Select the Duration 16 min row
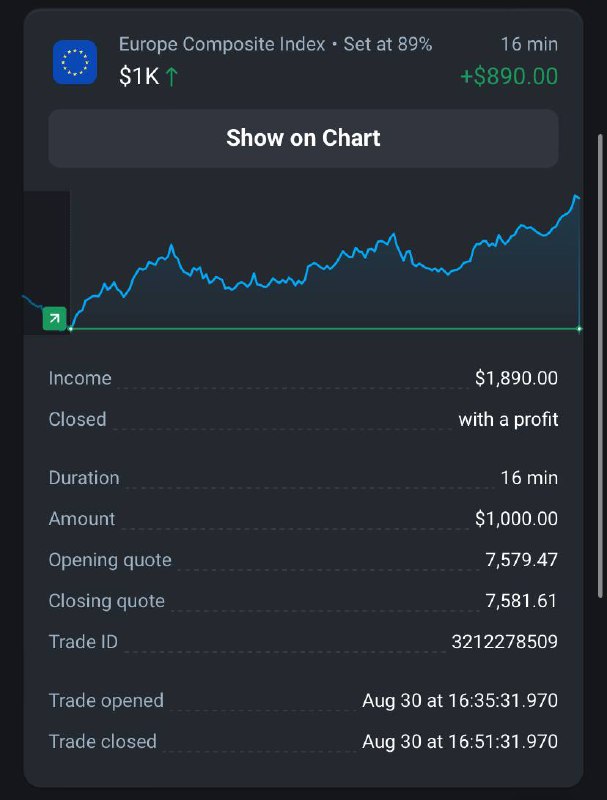 click(x=303, y=478)
